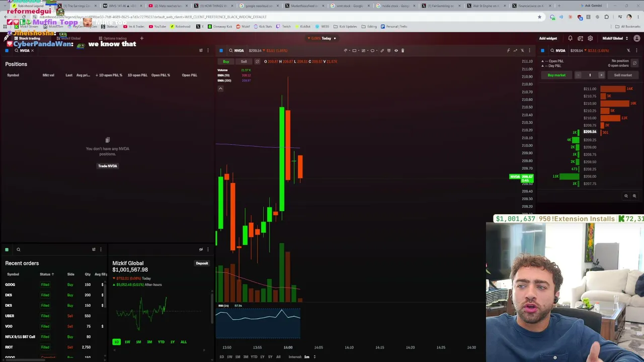Set the main chart range to 5Y
Screen dimensions: 644x362
coord(270,357)
